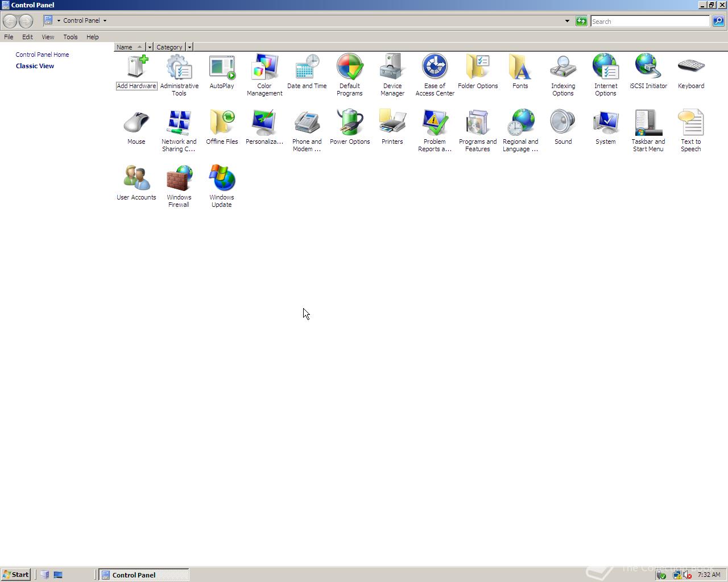Screen dimensions: 728x582
Task: Show desktop via Quick Launch icon
Action: [58, 575]
